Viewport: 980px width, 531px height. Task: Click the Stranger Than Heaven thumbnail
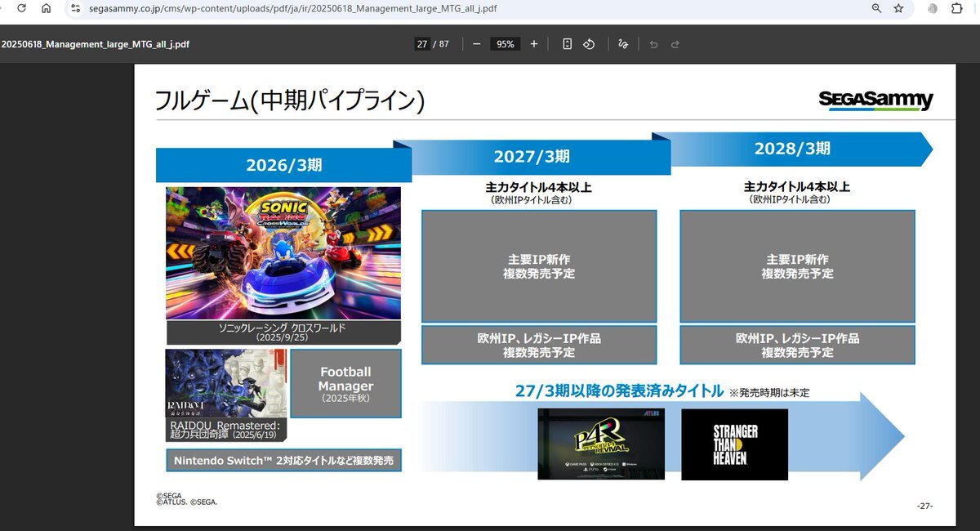pos(734,444)
